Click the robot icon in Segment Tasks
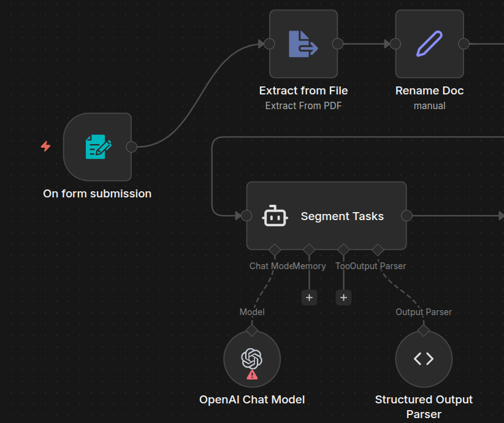The width and height of the screenshot is (504, 423). tap(275, 216)
